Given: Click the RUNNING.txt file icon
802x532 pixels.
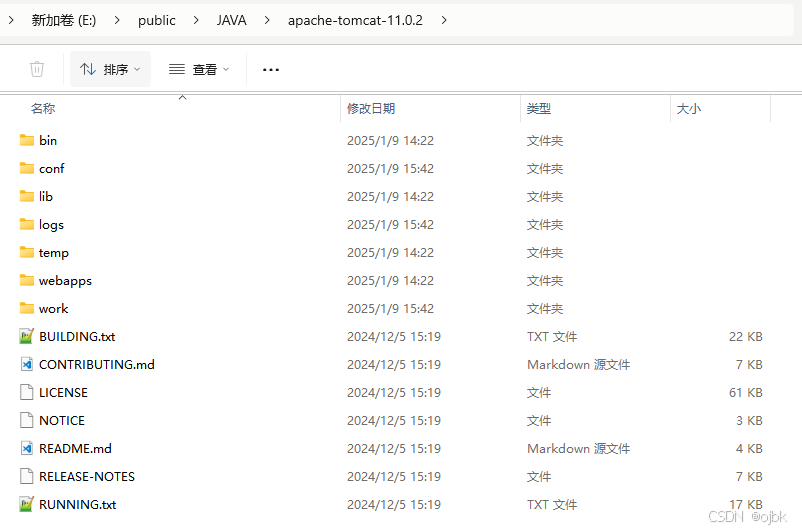Looking at the screenshot, I should [x=27, y=504].
